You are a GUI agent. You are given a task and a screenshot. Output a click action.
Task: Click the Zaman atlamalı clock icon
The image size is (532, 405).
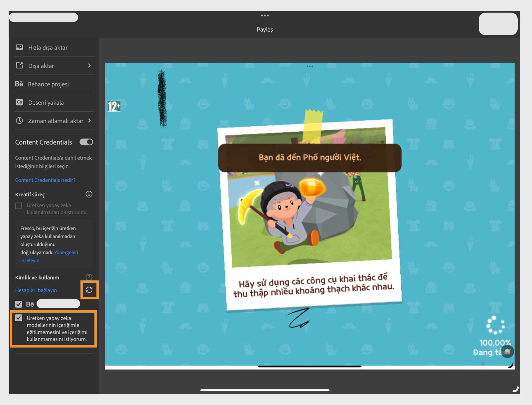coord(19,120)
